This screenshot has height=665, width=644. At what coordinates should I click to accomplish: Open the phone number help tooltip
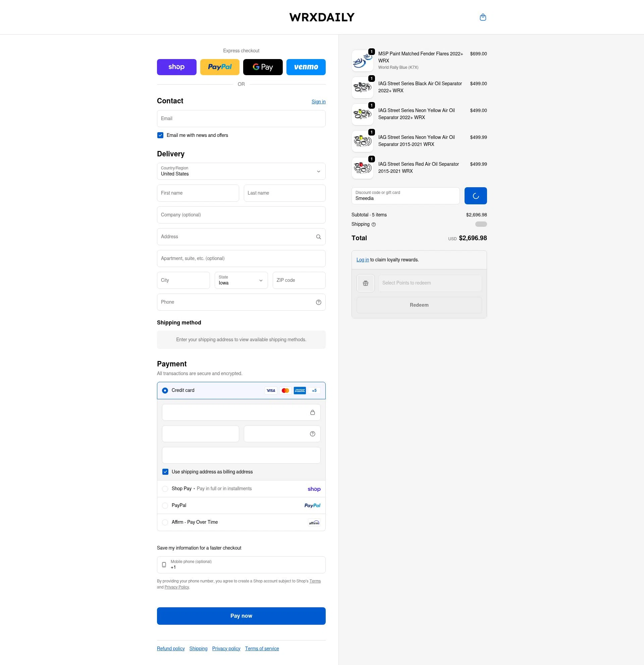tap(318, 302)
